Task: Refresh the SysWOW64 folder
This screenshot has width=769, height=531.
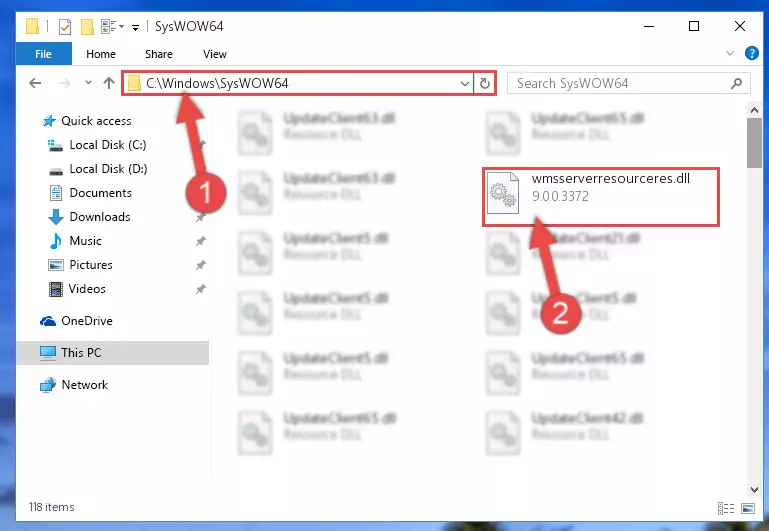Action: [485, 83]
